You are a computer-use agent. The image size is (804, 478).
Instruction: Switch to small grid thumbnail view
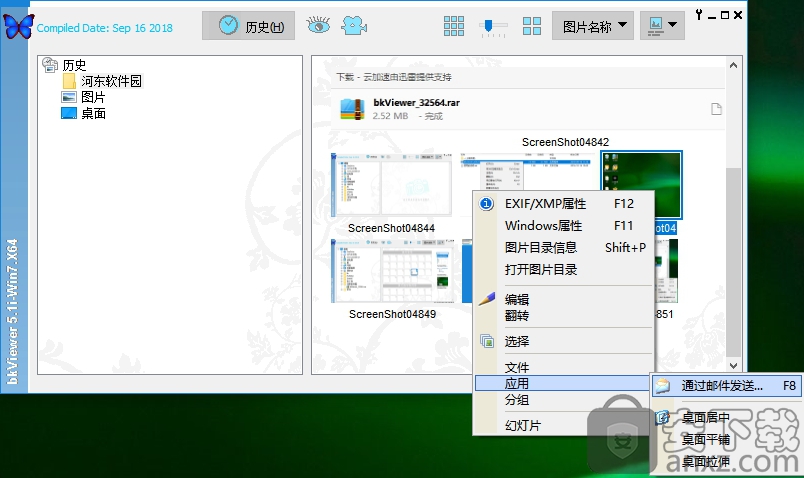click(454, 26)
